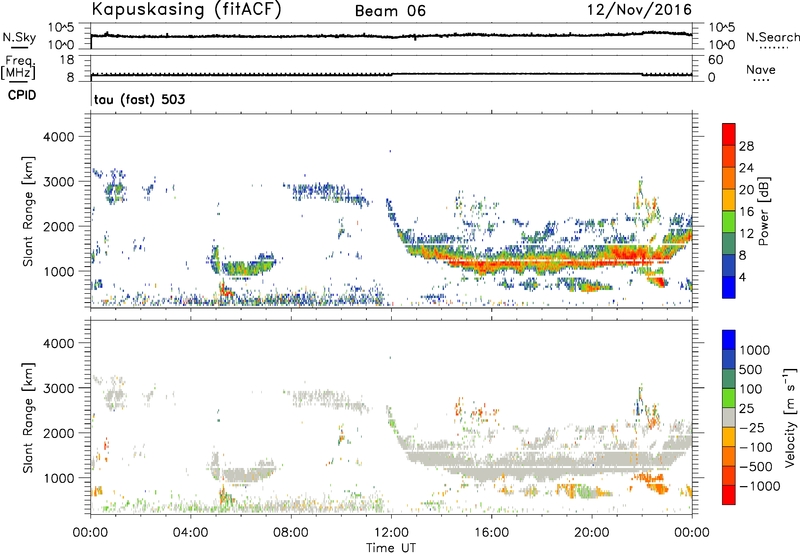Click the "100" label on Velocity colorbar
Viewport: 800px width, 554px height.
point(751,389)
